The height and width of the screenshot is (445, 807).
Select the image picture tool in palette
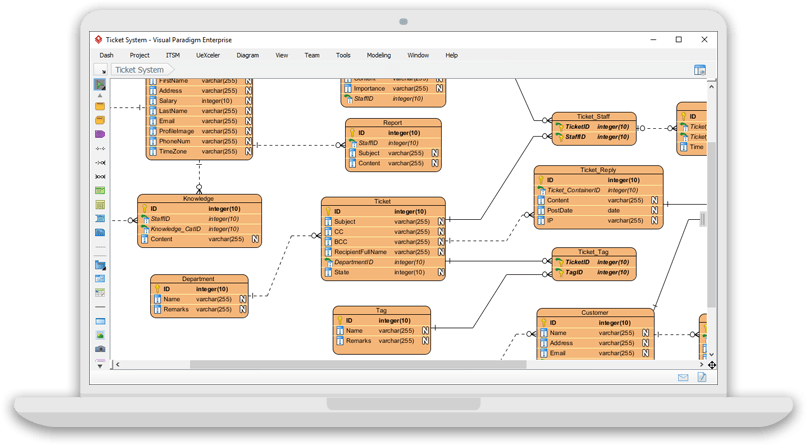(100, 335)
